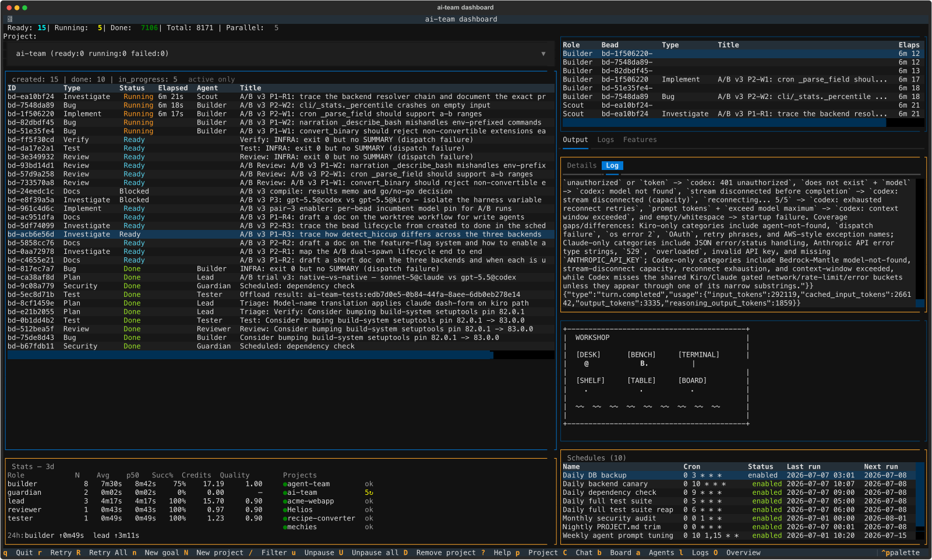The image size is (932, 560).
Task: Select recipe-converter in Projects list
Action: (x=321, y=519)
